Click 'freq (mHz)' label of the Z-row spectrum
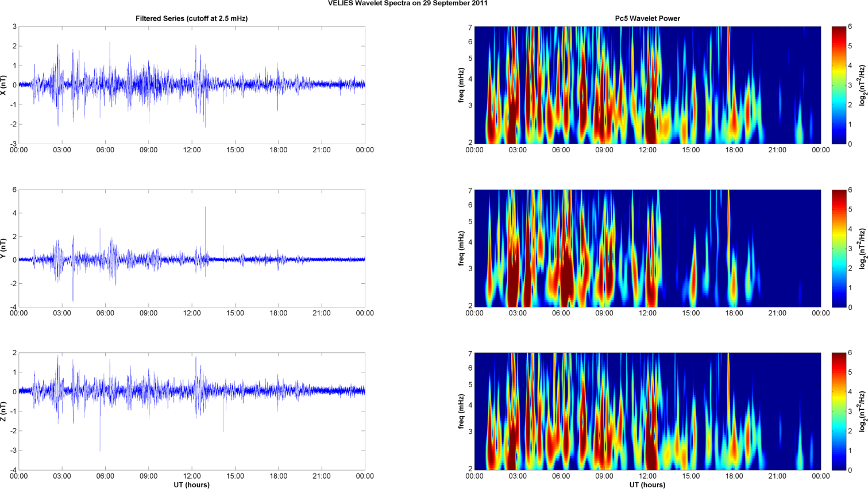The height and width of the screenshot is (489, 868). (x=461, y=411)
